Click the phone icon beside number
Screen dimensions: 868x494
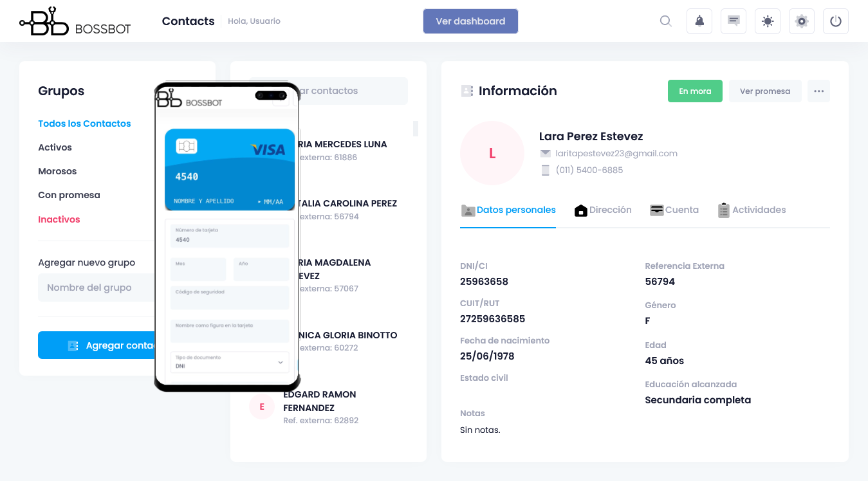pos(545,170)
